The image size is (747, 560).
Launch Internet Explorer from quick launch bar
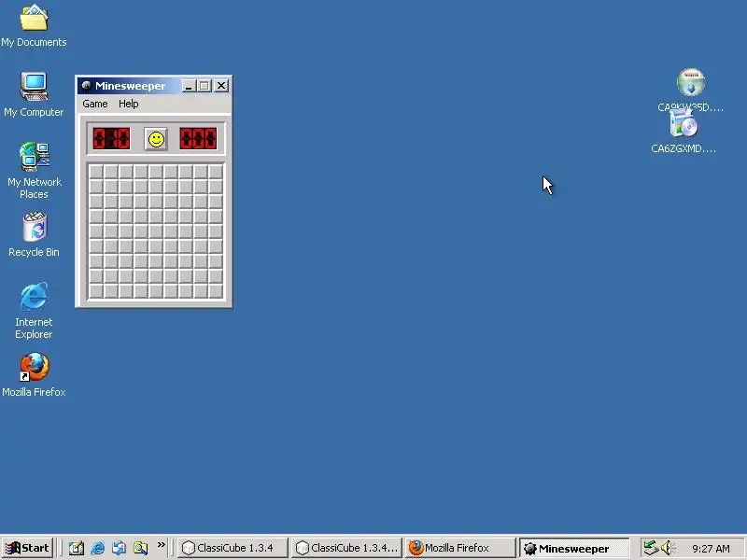click(98, 548)
